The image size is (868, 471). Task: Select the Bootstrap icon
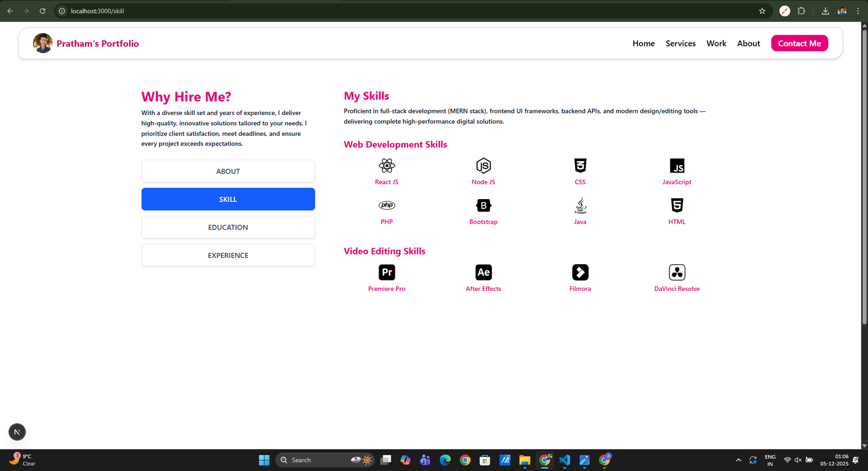(x=483, y=205)
